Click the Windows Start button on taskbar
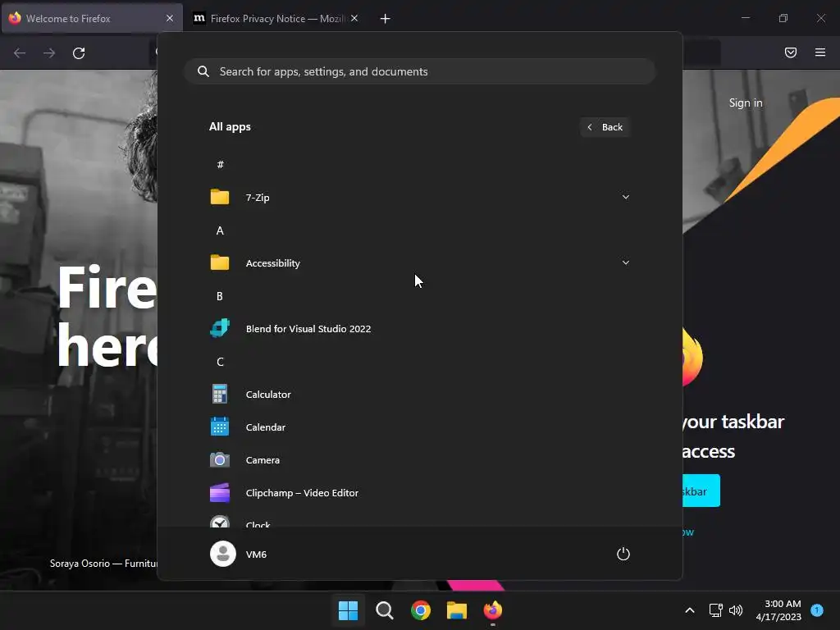The width and height of the screenshot is (840, 630). 348,610
